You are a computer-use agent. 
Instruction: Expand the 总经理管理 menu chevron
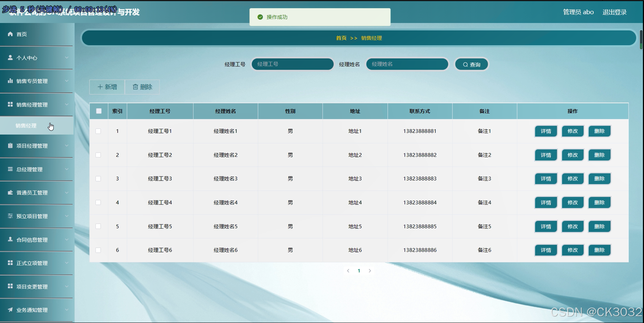pos(66,169)
